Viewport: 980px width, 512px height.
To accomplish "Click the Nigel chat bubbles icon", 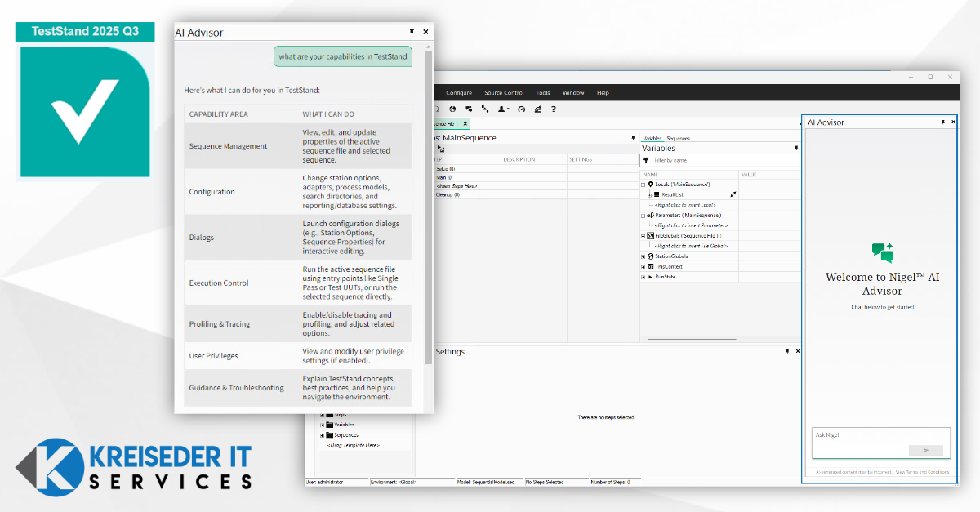I will (x=882, y=252).
